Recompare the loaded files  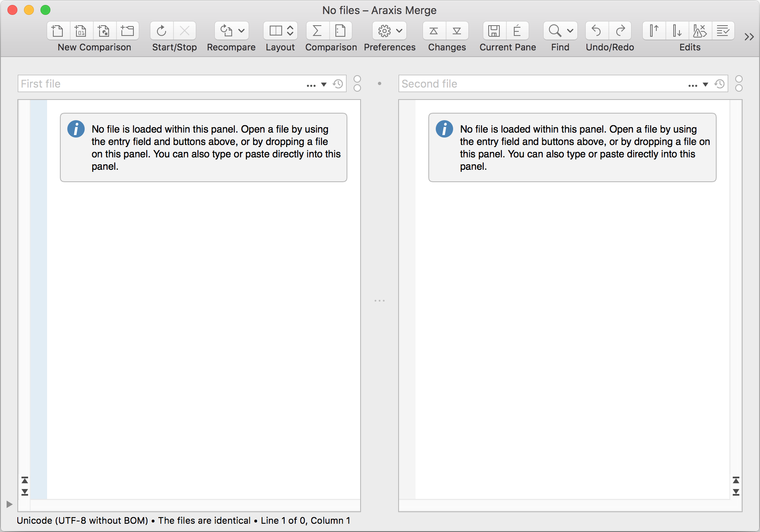(x=225, y=31)
